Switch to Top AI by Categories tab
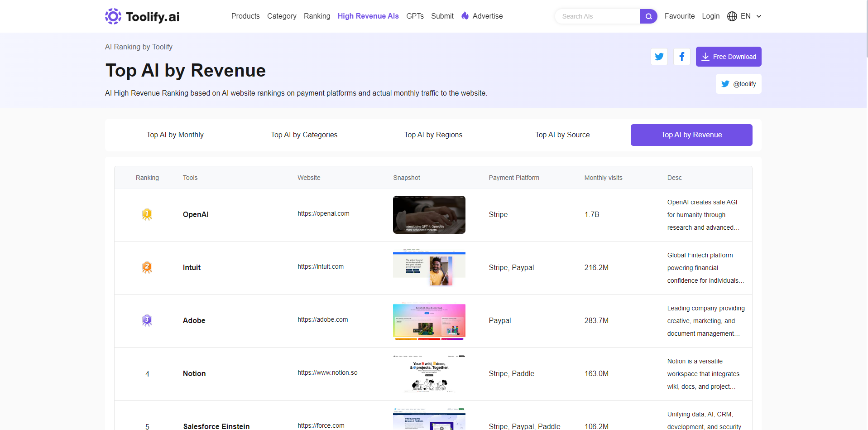The height and width of the screenshot is (430, 868). (x=304, y=135)
